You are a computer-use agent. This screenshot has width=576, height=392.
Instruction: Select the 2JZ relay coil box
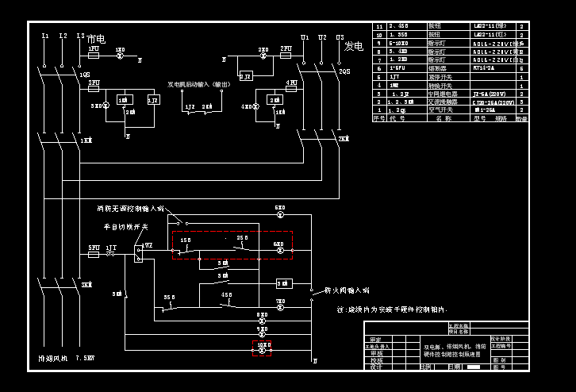246,76
